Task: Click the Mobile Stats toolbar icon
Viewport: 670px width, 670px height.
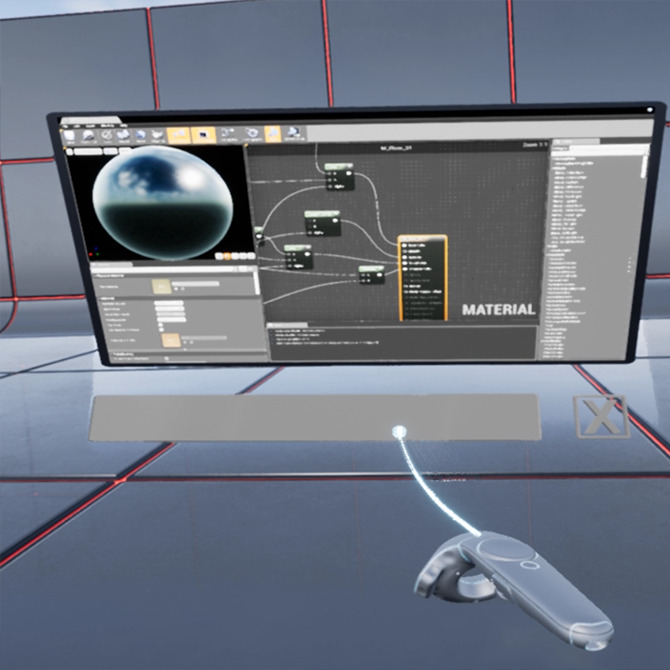Action: [294, 133]
